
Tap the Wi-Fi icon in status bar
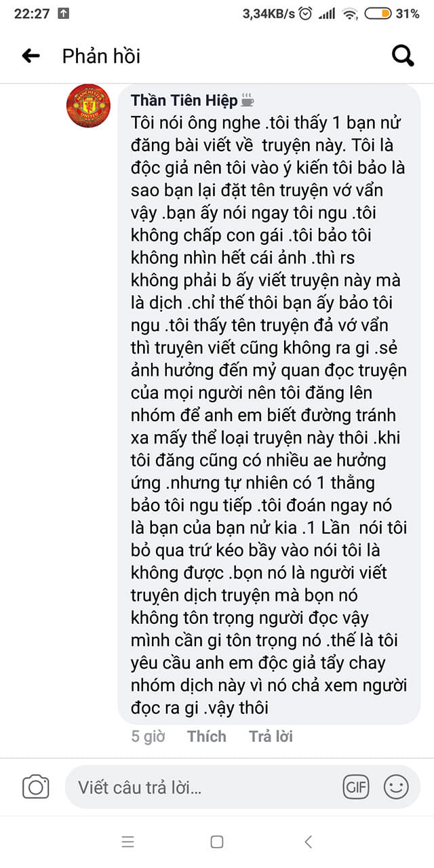point(350,13)
